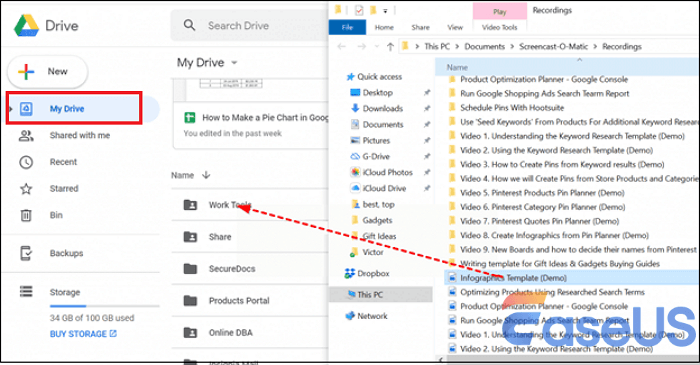Open the Products Portal folder

pyautogui.click(x=250, y=301)
